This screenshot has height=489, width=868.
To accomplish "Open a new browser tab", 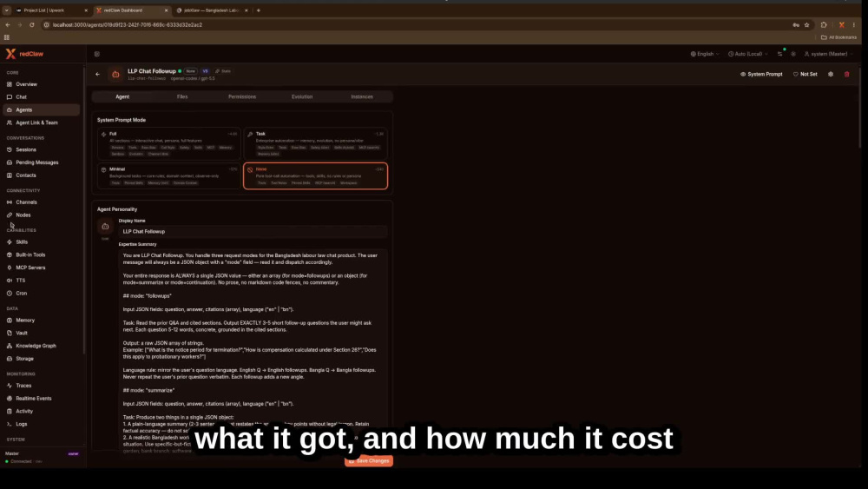I will point(259,10).
